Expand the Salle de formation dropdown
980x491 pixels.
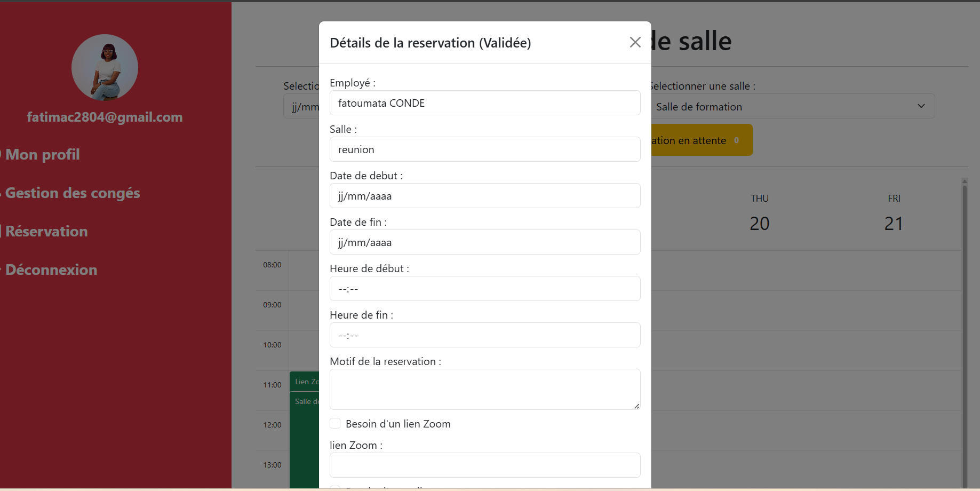coord(792,106)
